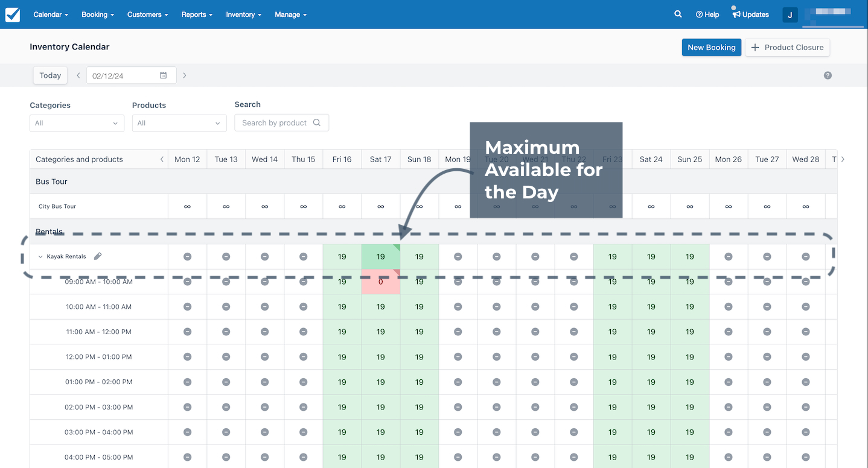Go to previous date with left arrow
The width and height of the screenshot is (868, 468).
pyautogui.click(x=78, y=75)
